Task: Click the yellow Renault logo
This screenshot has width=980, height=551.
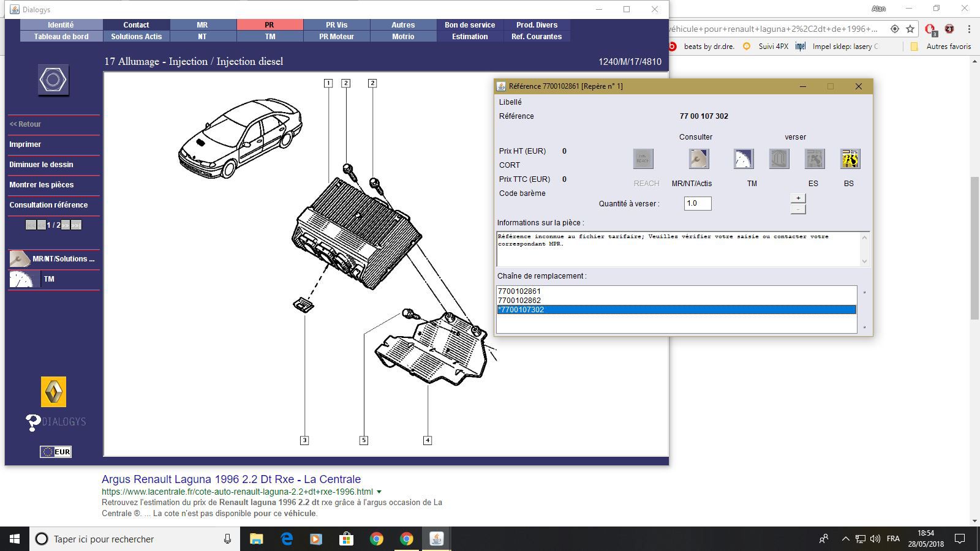Action: [53, 392]
